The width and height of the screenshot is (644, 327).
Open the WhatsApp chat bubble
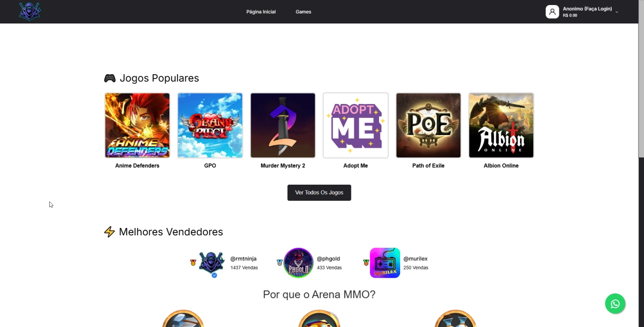click(615, 304)
